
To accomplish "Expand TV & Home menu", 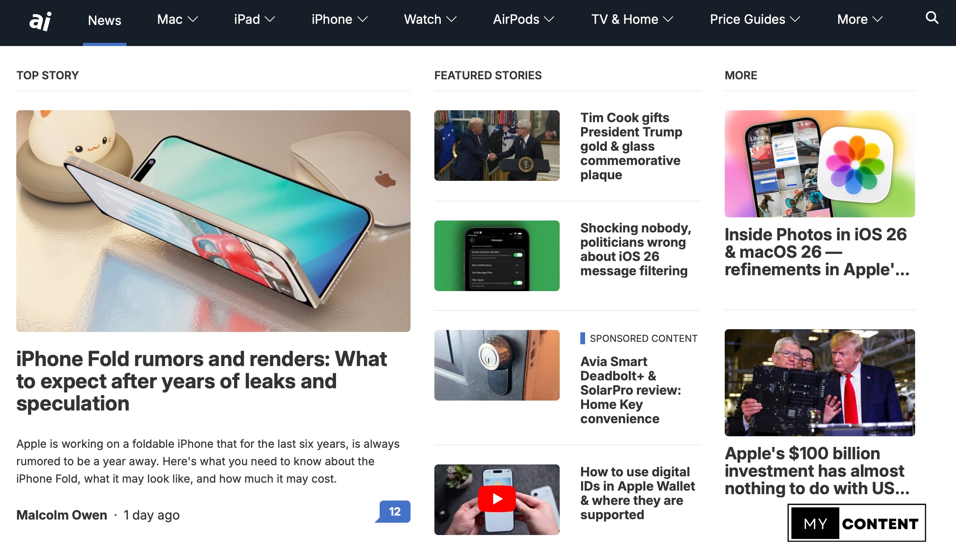I will click(632, 19).
